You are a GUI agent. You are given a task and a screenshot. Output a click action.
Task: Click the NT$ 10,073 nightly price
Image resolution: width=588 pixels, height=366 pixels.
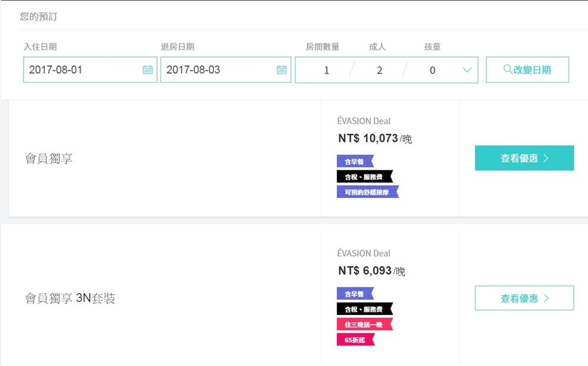pos(368,139)
